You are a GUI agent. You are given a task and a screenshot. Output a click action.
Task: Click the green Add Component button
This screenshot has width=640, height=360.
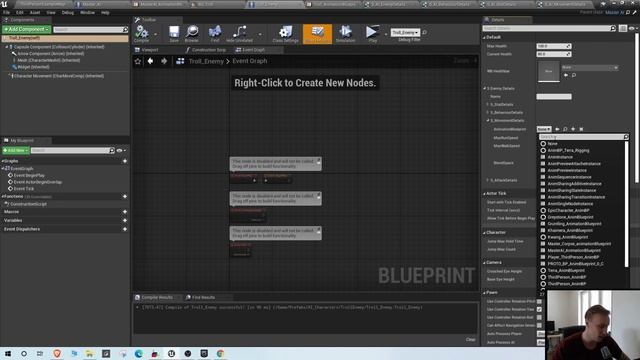(26, 29)
